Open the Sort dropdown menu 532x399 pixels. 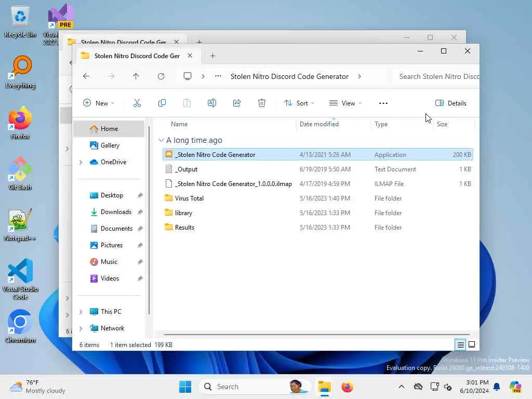[299, 103]
